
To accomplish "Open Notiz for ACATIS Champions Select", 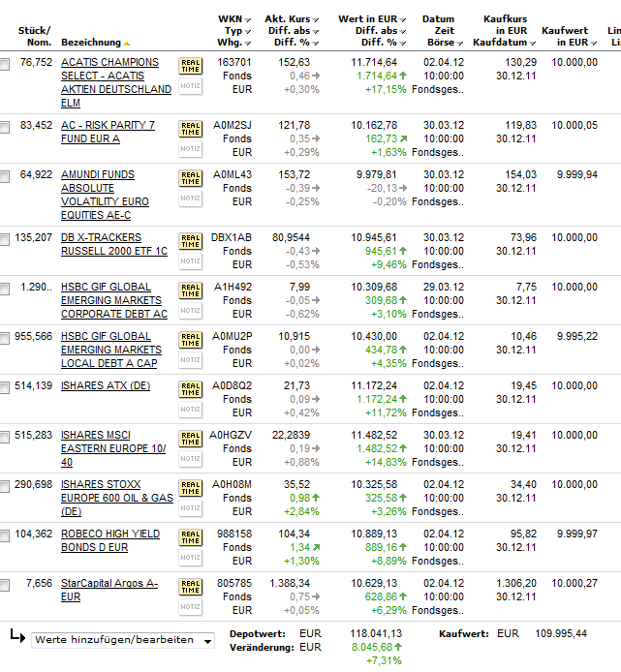I will pos(191,86).
